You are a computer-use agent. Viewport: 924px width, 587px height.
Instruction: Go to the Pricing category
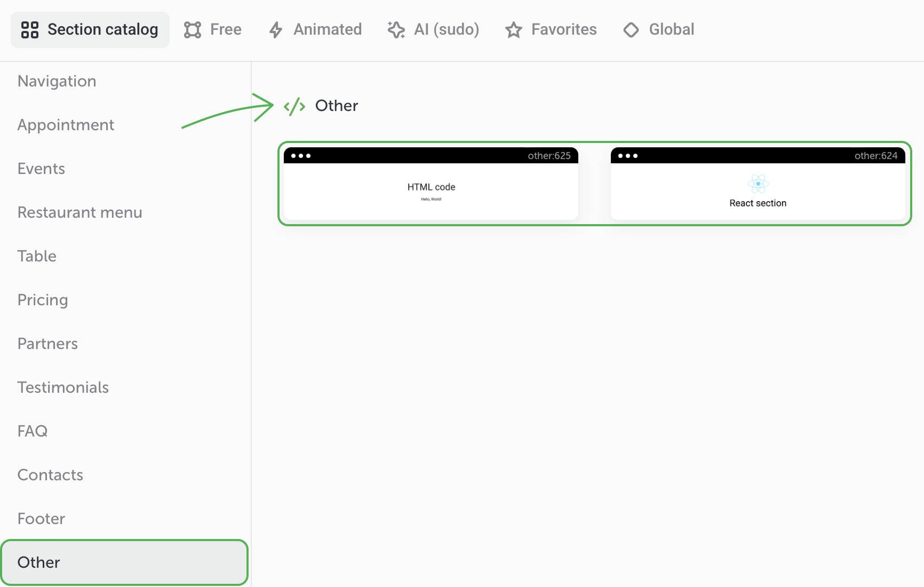[x=43, y=300]
